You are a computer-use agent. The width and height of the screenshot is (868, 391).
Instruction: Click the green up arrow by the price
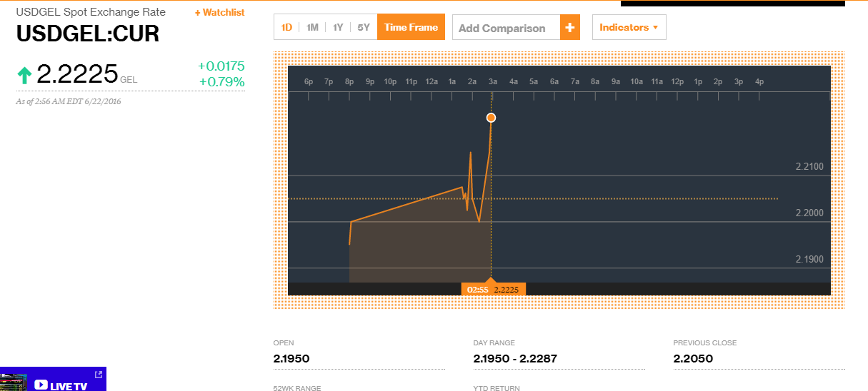pyautogui.click(x=24, y=75)
